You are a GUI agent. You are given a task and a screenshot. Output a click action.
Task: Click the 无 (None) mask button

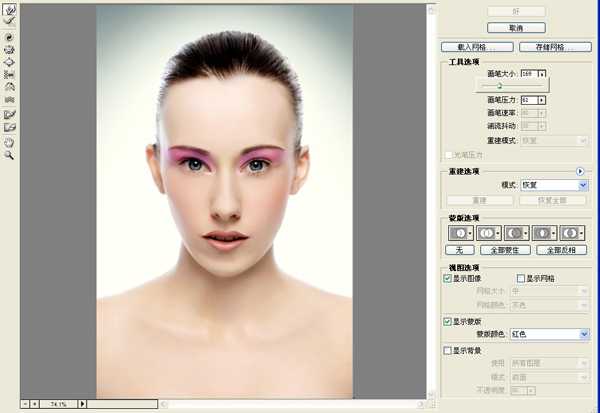[460, 250]
